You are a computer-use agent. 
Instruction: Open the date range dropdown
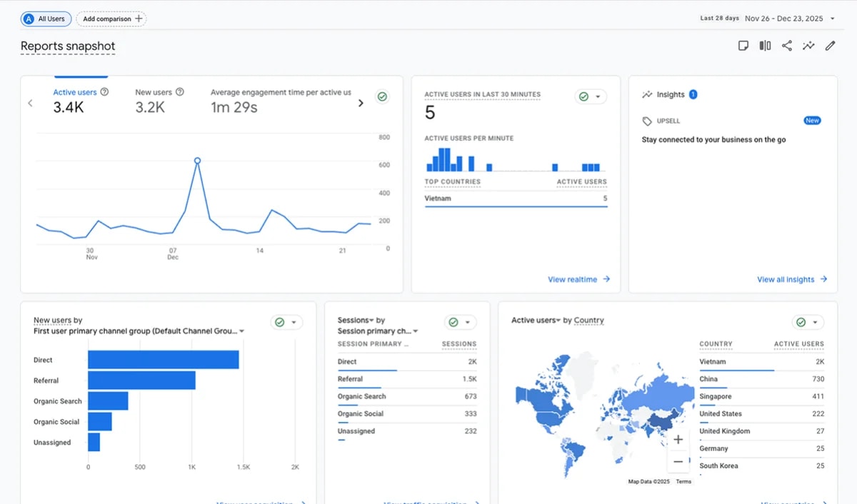832,19
